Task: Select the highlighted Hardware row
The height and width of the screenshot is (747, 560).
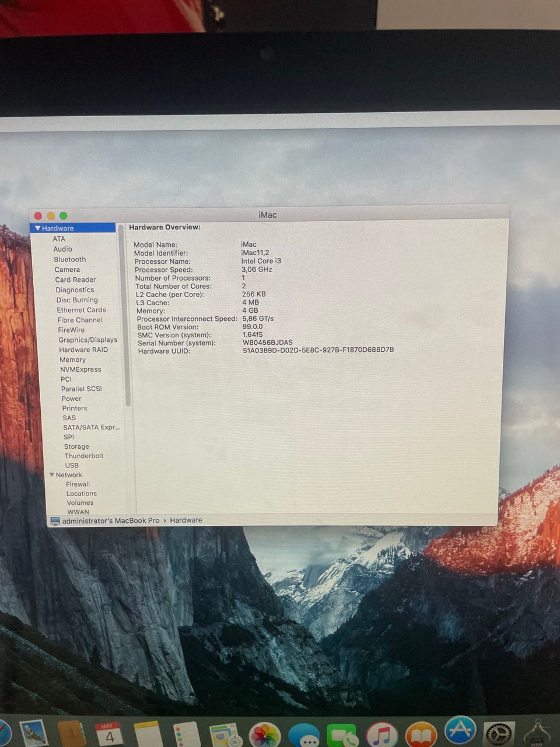Action: tap(73, 228)
